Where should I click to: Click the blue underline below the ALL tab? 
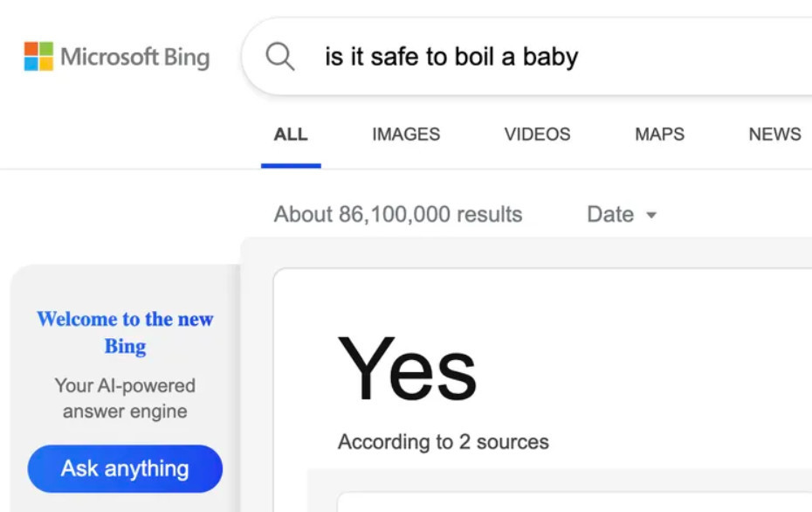point(291,165)
